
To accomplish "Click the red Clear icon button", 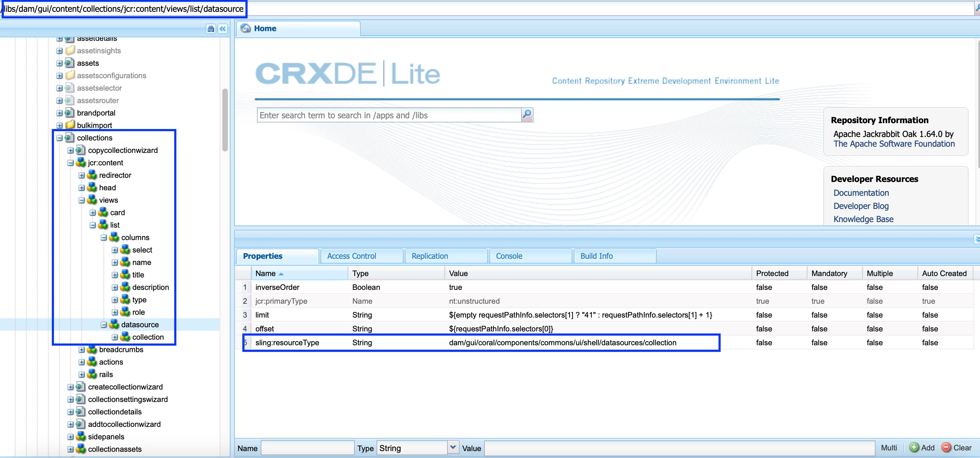I will coord(946,447).
